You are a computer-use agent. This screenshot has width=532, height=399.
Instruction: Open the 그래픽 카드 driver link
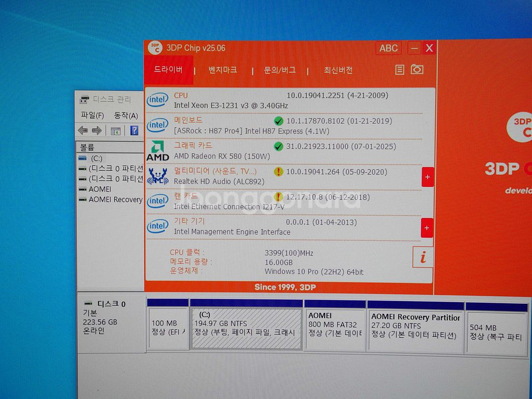[193, 145]
